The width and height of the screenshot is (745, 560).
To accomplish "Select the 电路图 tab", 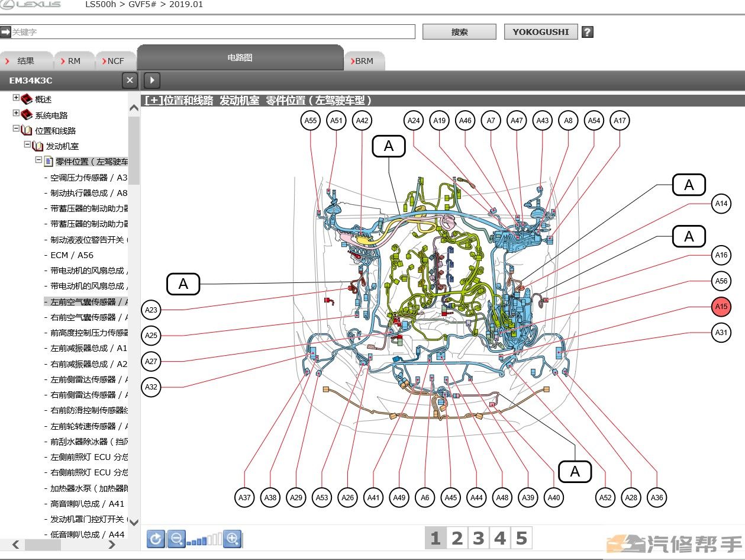I will coord(240,57).
